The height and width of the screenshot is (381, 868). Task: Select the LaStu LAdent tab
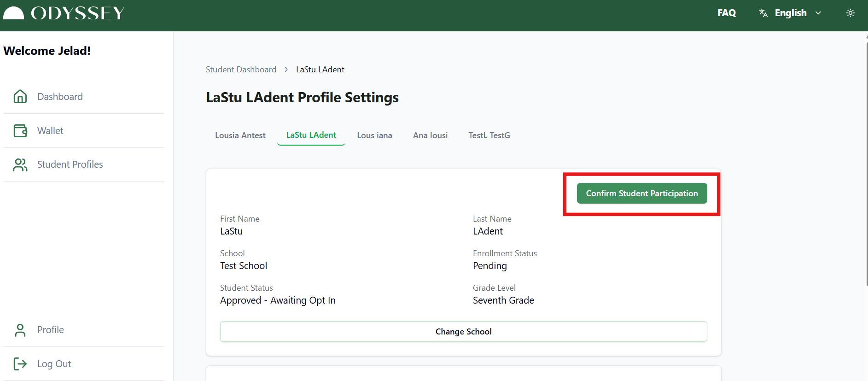(x=311, y=135)
